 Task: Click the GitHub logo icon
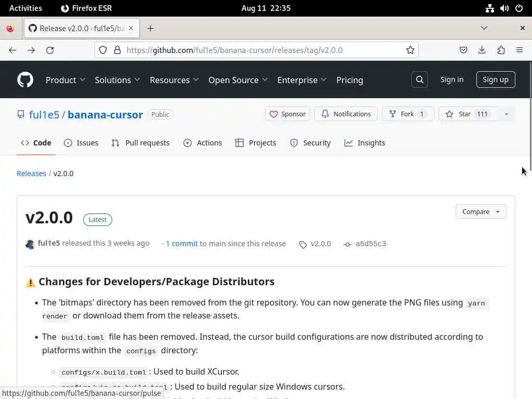point(25,79)
